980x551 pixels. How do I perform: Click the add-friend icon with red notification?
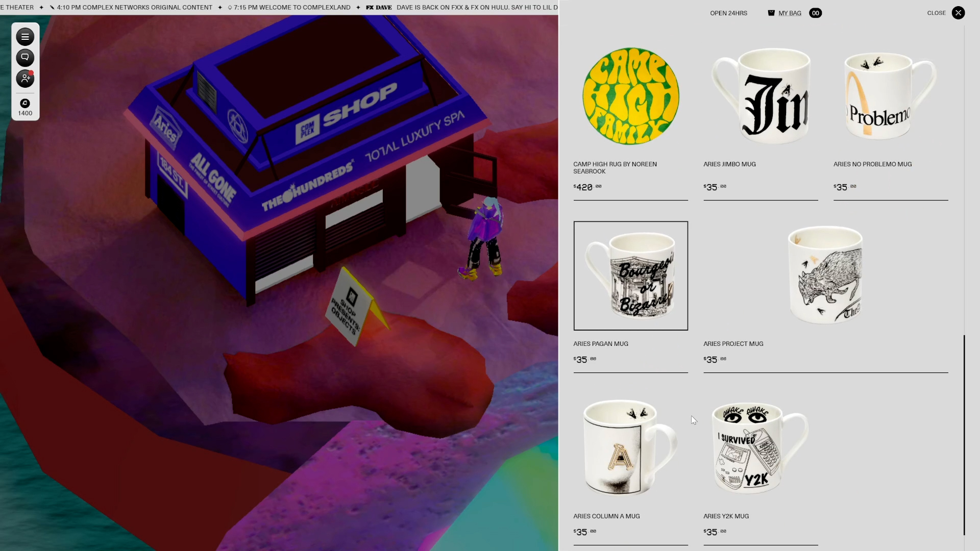[25, 79]
